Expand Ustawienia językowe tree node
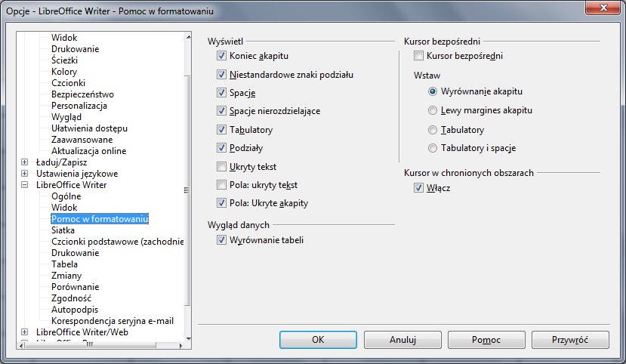Image resolution: width=626 pixels, height=364 pixels. [25, 173]
